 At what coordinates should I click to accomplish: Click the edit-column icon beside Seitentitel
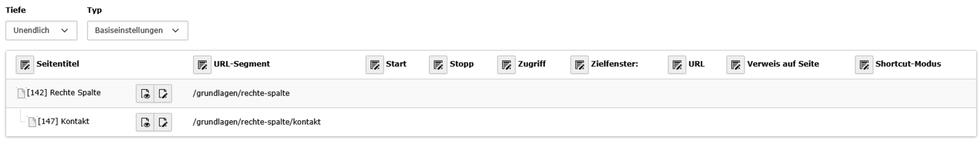(25, 65)
